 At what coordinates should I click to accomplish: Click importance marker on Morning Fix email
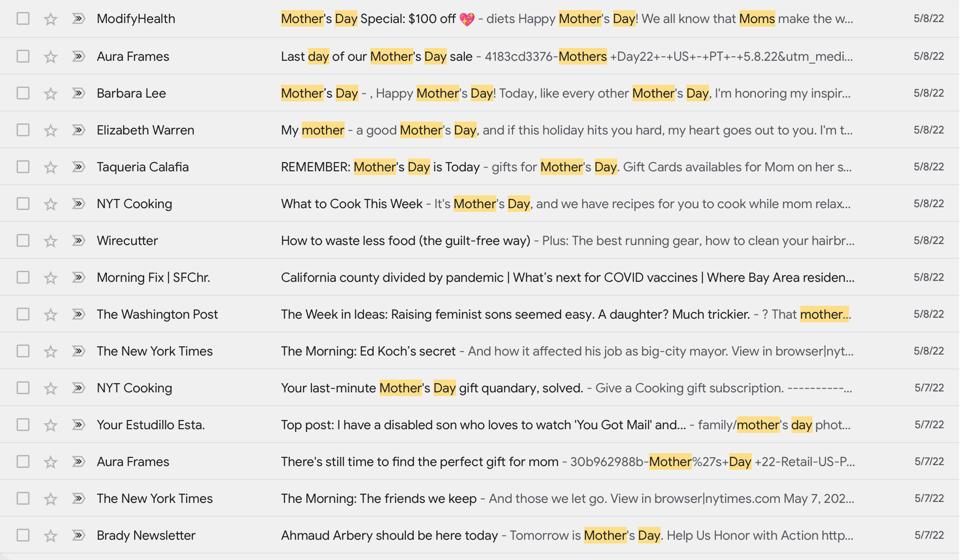pyautogui.click(x=79, y=277)
